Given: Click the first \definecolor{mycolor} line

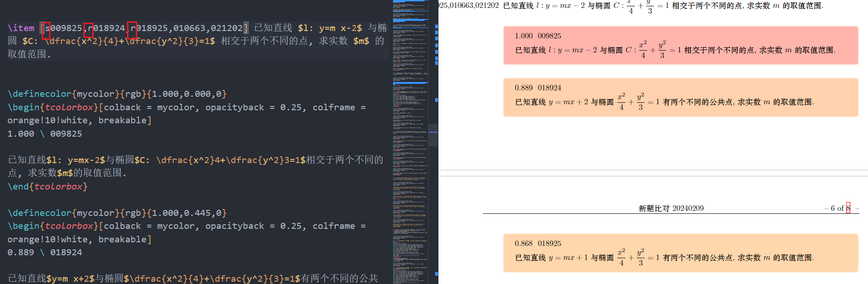Looking at the screenshot, I should tap(117, 94).
